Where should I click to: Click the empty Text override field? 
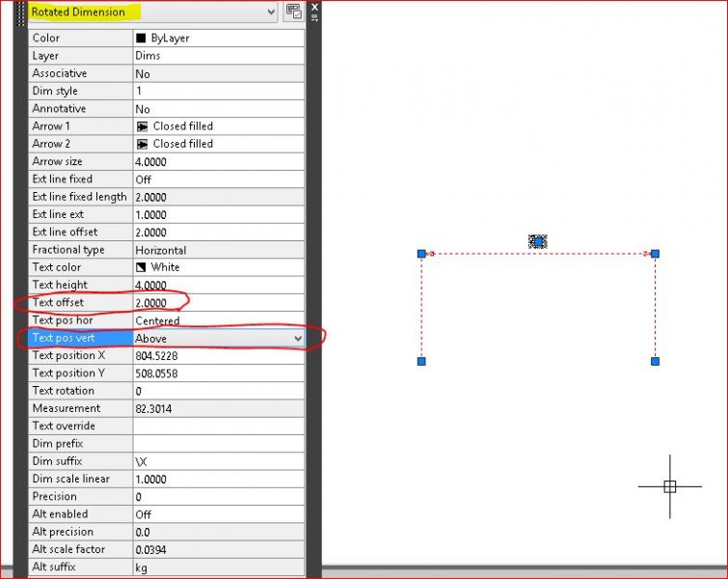click(x=219, y=427)
